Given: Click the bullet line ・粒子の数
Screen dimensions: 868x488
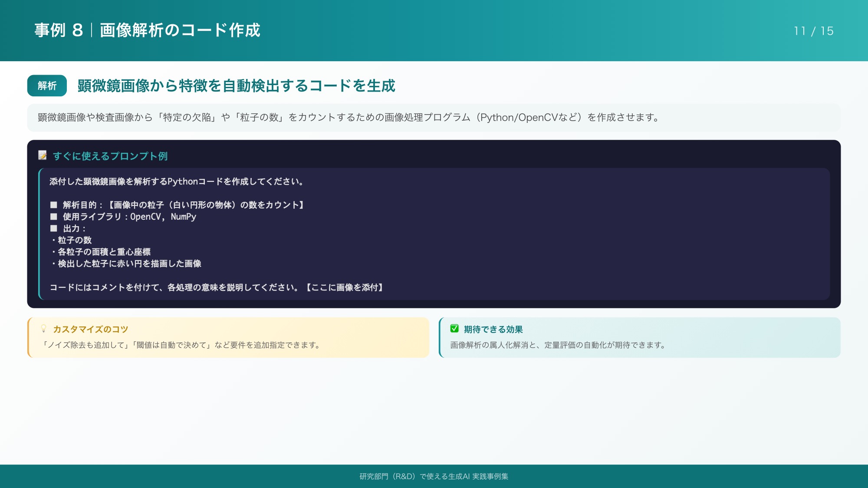Looking at the screenshot, I should (71, 240).
